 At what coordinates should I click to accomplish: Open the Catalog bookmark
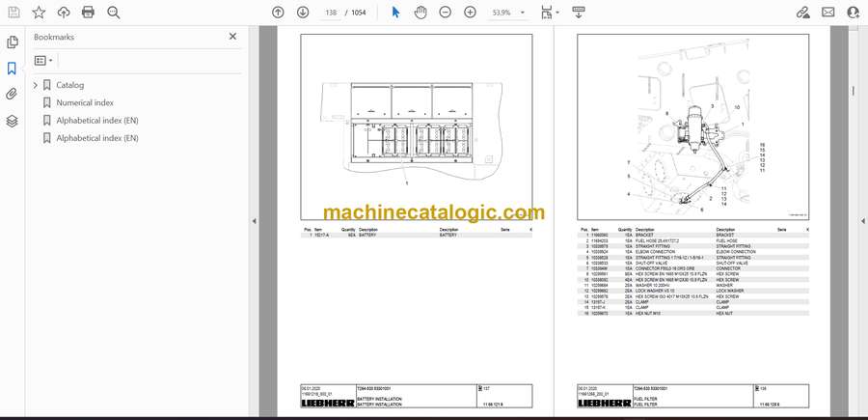pos(70,85)
